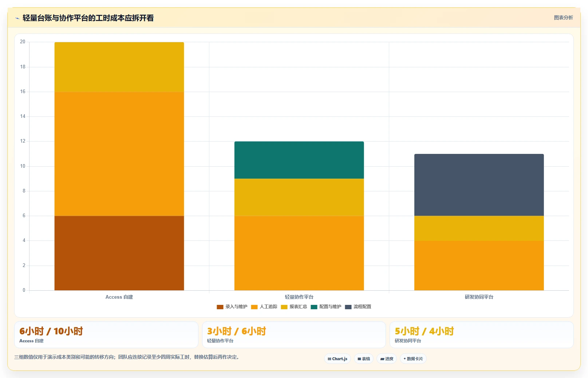Click the 图表分析 label in the header
The height and width of the screenshot is (378, 588).
pyautogui.click(x=563, y=18)
